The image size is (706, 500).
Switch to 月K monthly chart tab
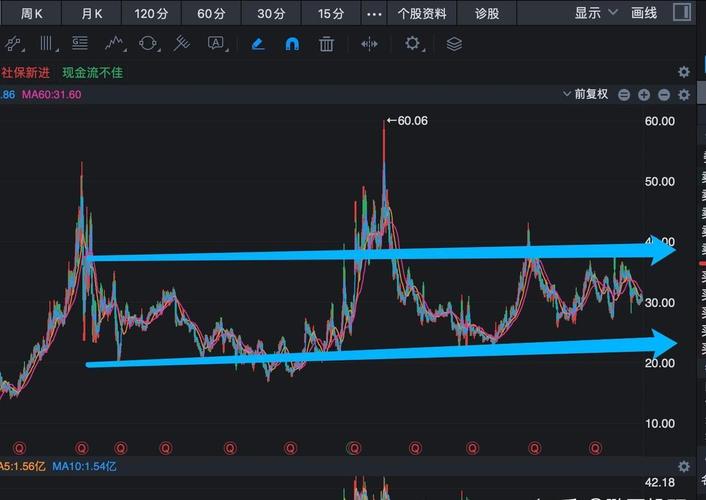click(x=92, y=14)
